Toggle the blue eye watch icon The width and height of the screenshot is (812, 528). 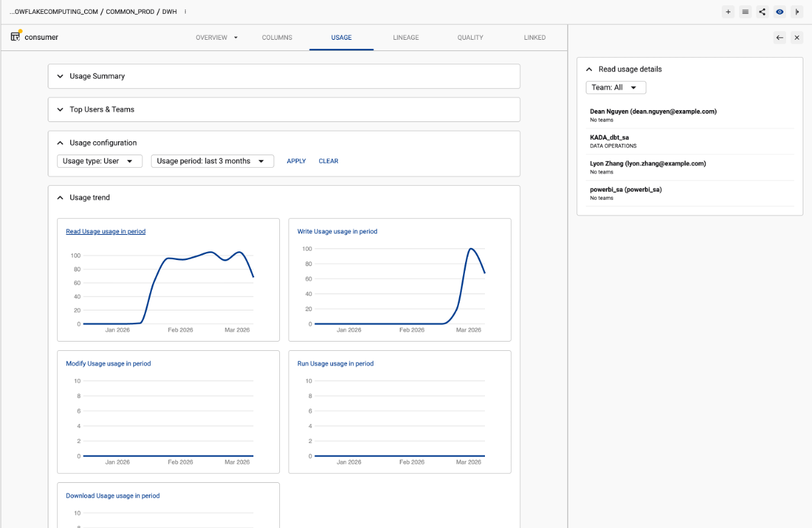click(x=779, y=12)
